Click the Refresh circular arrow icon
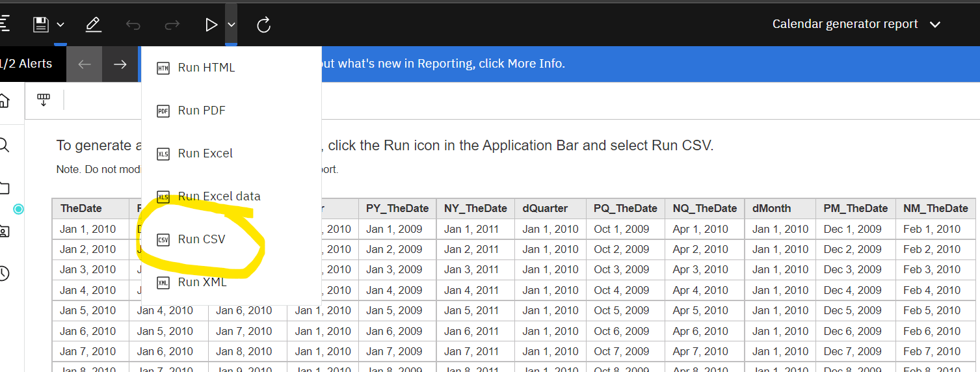Image resolution: width=980 pixels, height=372 pixels. (x=263, y=25)
